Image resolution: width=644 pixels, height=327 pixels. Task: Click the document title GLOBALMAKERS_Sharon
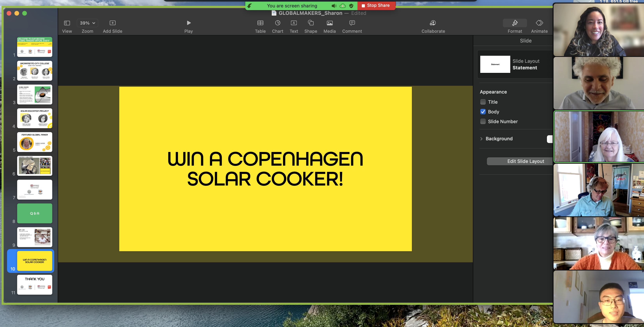[310, 13]
